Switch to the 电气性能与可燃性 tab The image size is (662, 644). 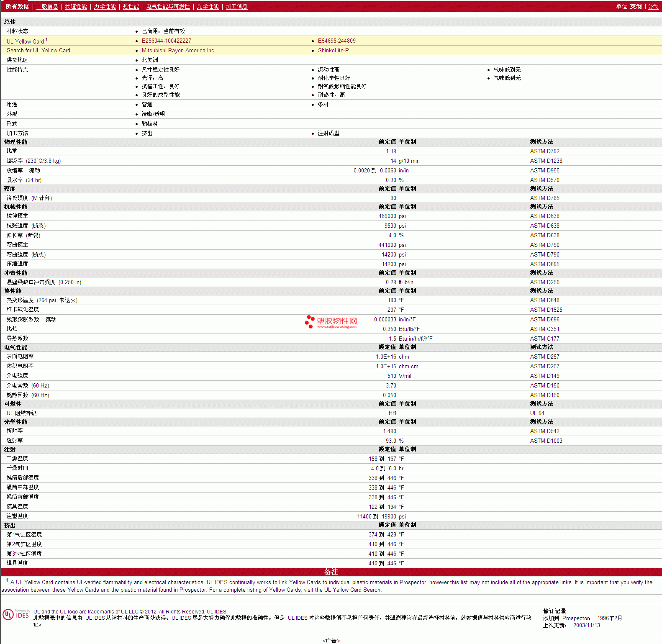tap(168, 7)
